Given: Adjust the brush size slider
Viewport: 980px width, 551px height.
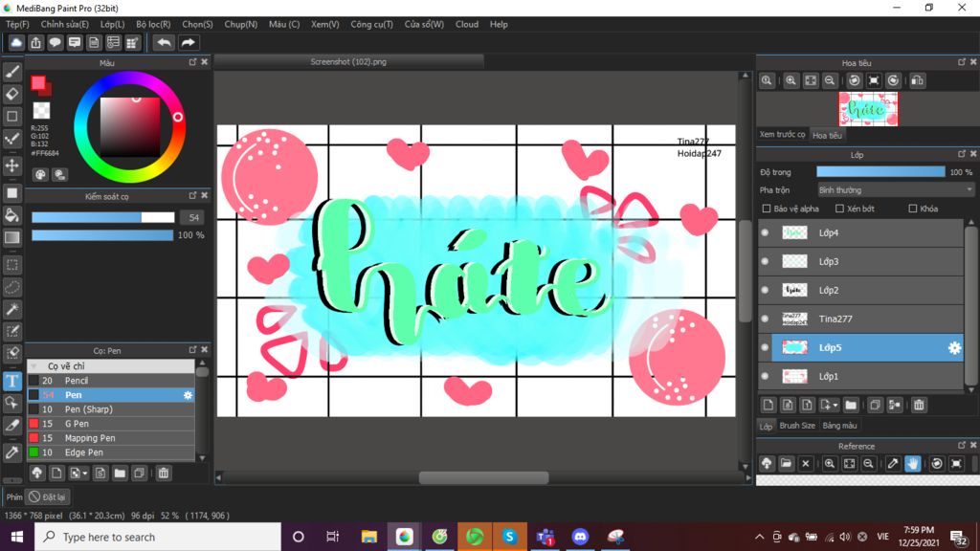Looking at the screenshot, I should click(x=103, y=217).
